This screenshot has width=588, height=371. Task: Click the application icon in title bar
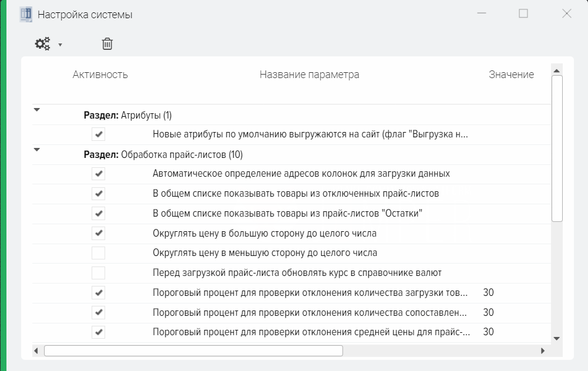(x=26, y=14)
